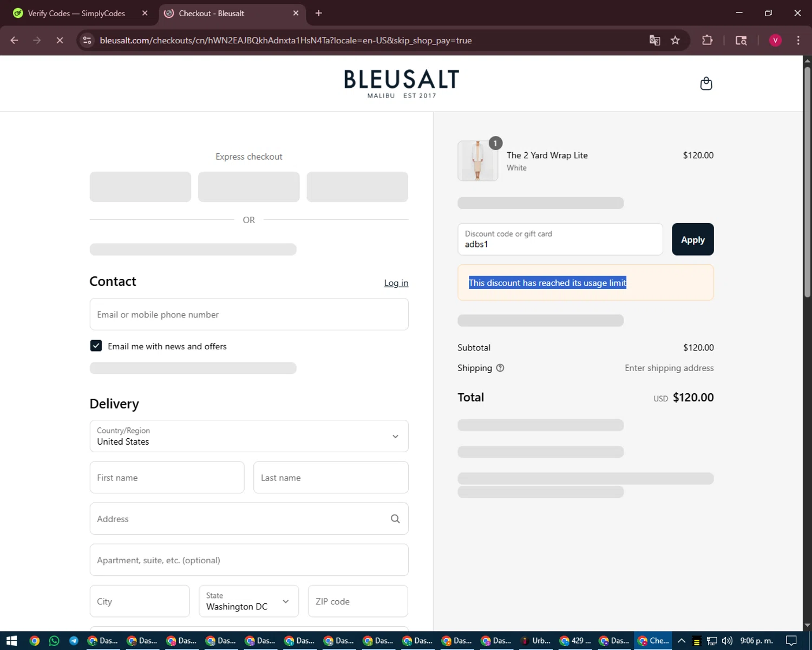Click the shipping help question mark icon
Screen dimensions: 812x650
coord(500,368)
